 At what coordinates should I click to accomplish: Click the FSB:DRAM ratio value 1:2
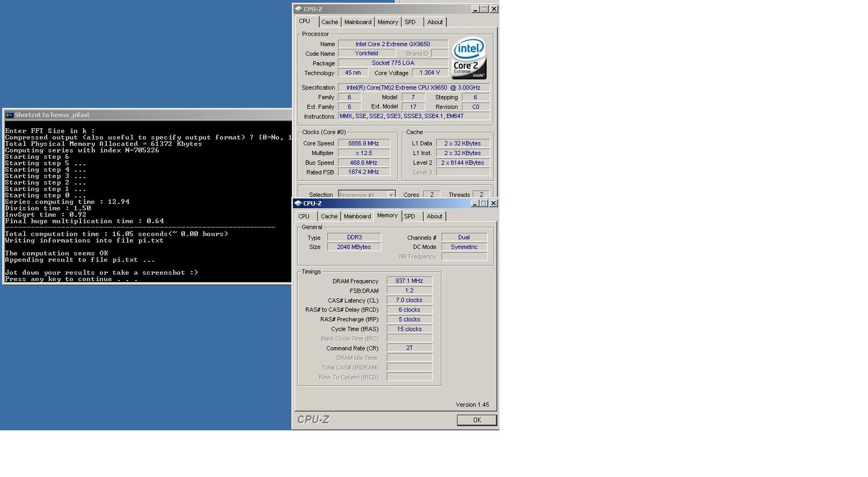409,290
